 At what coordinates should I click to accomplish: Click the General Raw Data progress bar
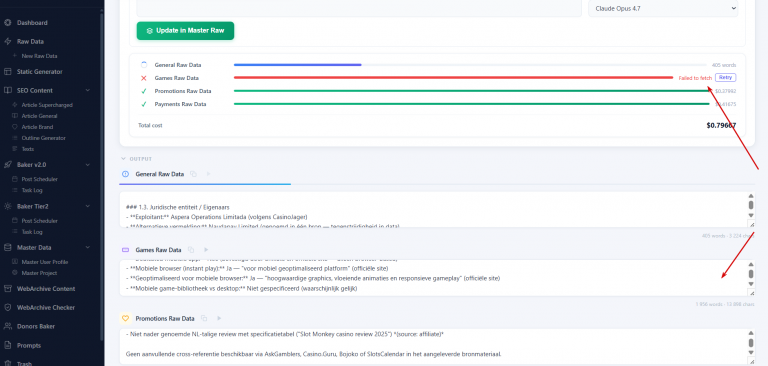point(471,65)
